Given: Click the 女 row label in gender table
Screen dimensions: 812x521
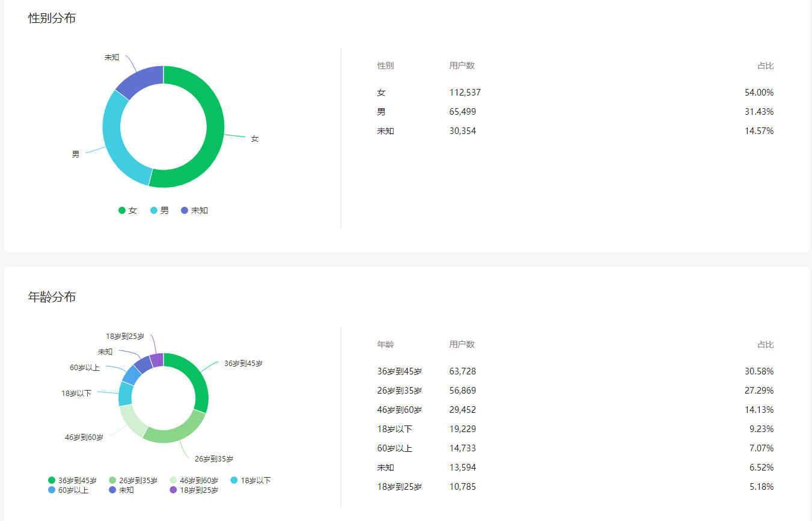Looking at the screenshot, I should 382,93.
